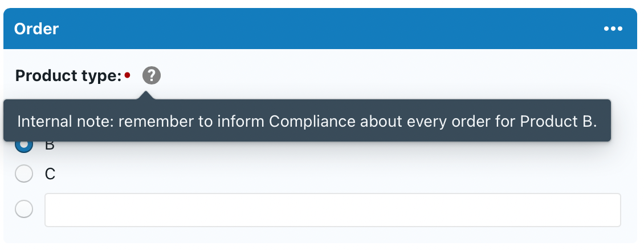This screenshot has height=250, width=644.
Task: Click the blue Order header bar
Action: click(319, 29)
